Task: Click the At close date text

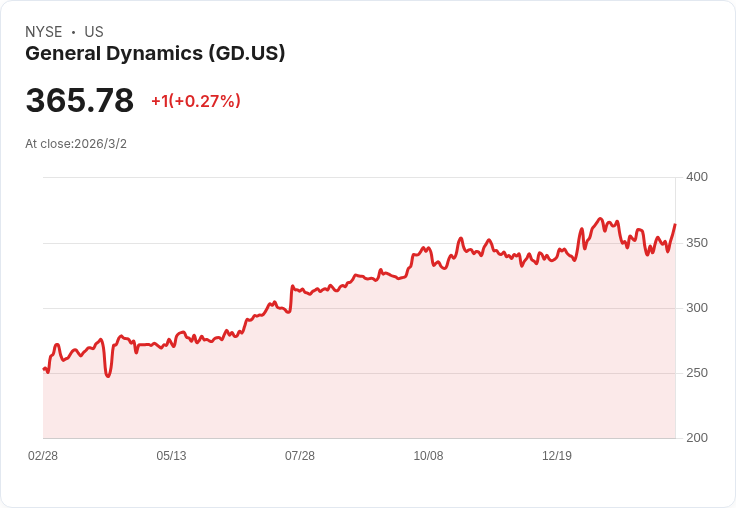Action: (76, 144)
